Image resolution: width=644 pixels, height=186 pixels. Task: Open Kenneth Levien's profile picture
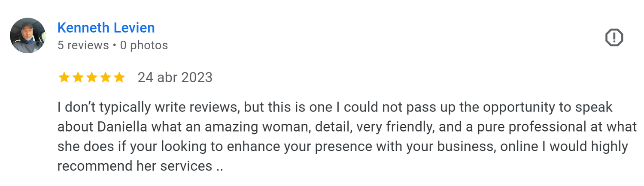click(28, 36)
